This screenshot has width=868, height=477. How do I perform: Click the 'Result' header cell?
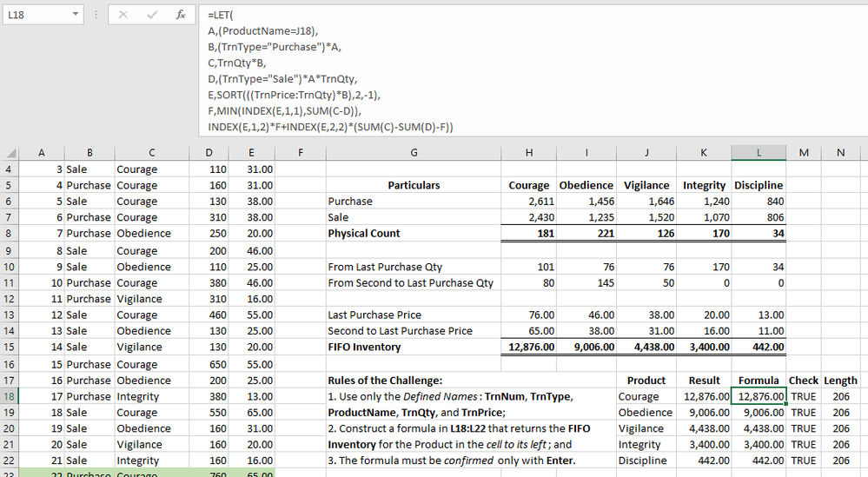(x=704, y=381)
